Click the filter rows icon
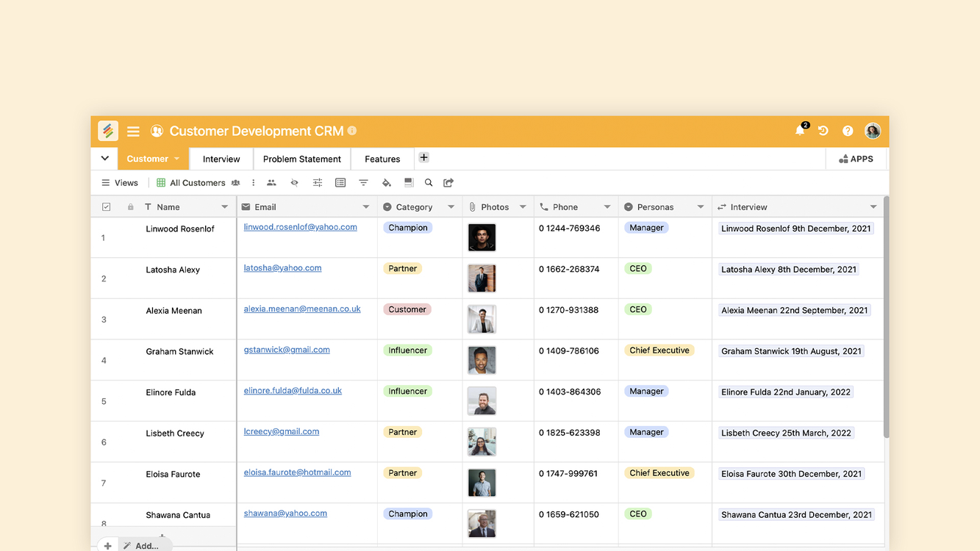Screen dimensions: 980x551 pyautogui.click(x=363, y=183)
